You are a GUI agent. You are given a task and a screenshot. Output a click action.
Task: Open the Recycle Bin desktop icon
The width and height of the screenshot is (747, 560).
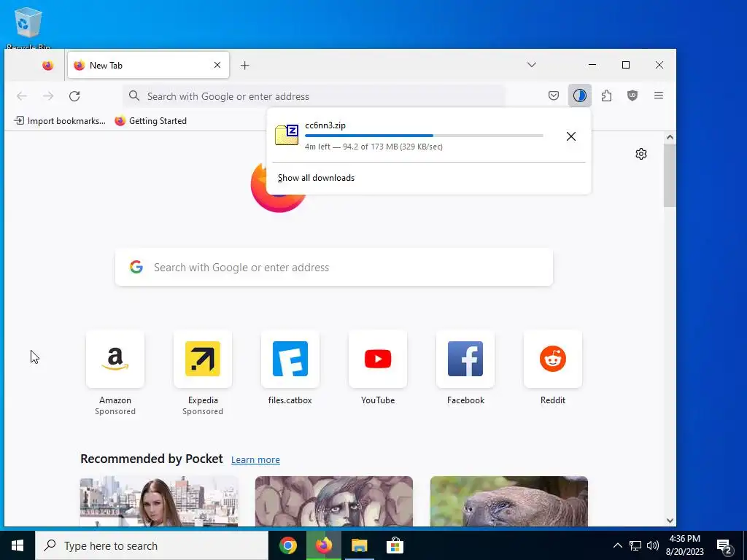28,28
